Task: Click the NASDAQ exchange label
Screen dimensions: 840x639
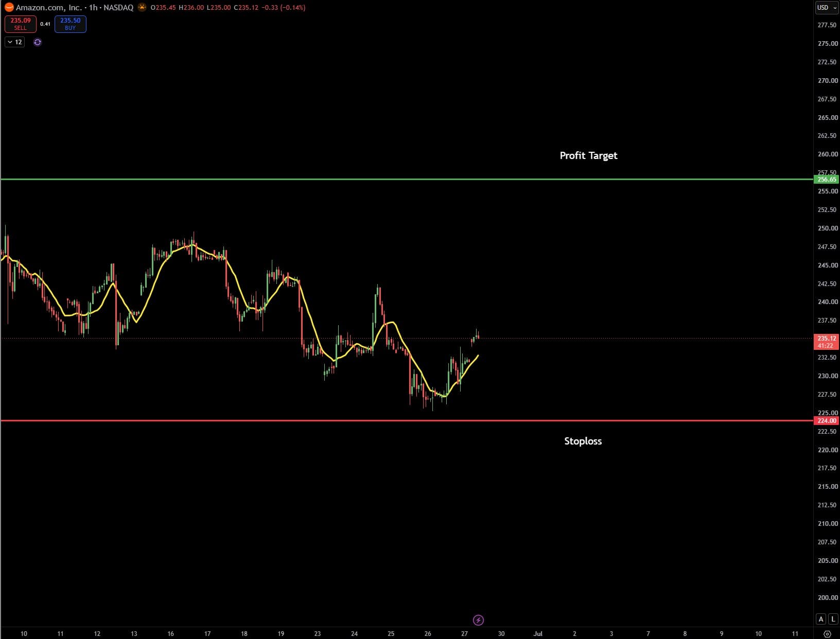Action: point(118,7)
